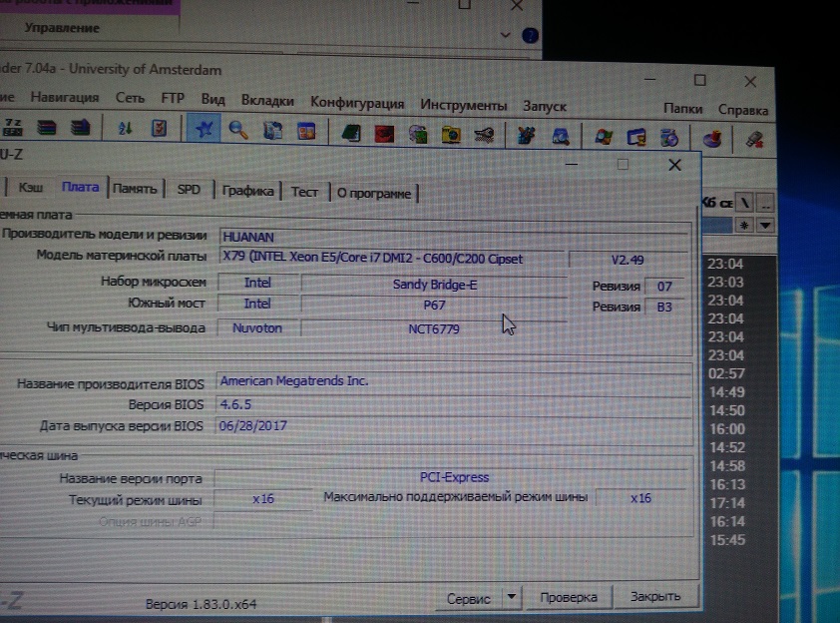Open the Сеть menu

130,98
